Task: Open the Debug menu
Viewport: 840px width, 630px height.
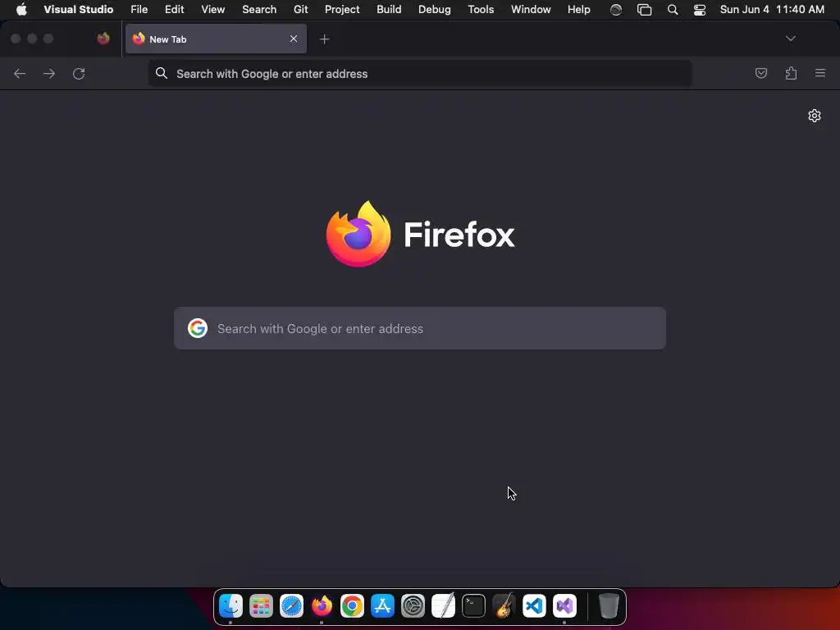Action: (435, 10)
